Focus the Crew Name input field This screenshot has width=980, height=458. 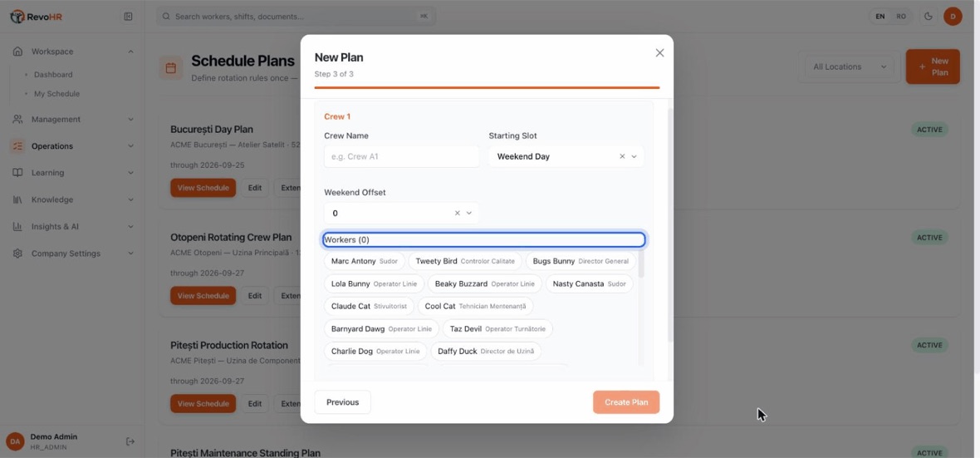401,156
